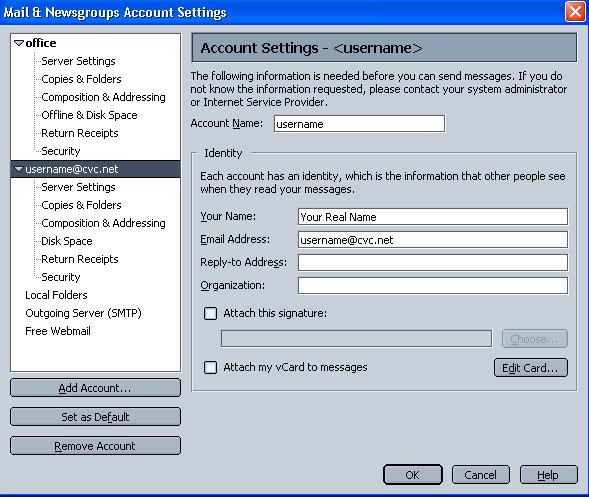Enable Attach my vCard to messages
The width and height of the screenshot is (589, 498).
pyautogui.click(x=210, y=367)
